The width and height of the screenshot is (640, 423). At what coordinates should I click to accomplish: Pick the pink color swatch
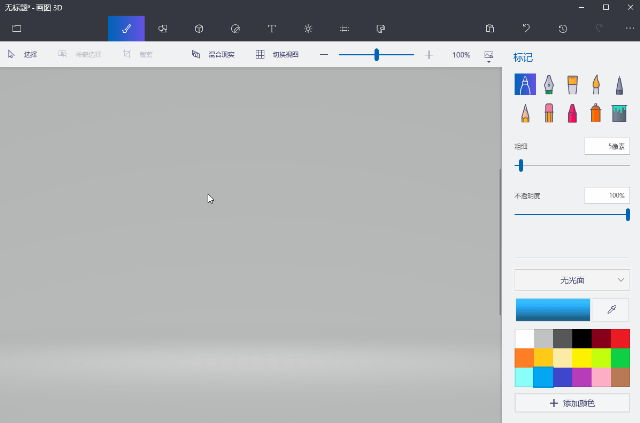(601, 377)
